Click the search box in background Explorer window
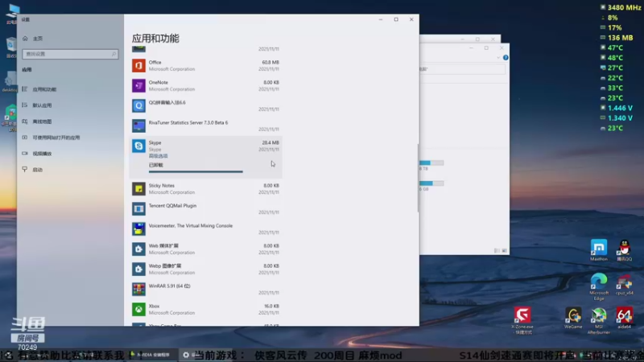This screenshot has height=362, width=644. coord(462,69)
